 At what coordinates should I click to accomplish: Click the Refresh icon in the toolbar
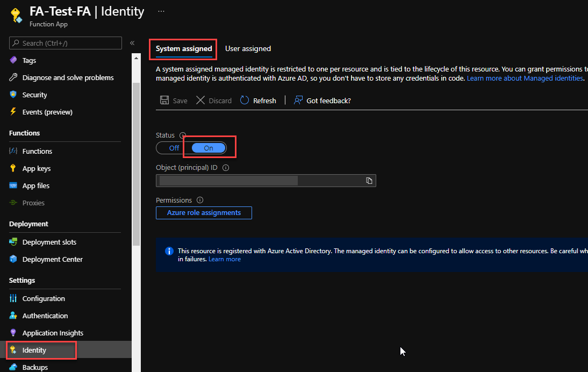tap(245, 101)
